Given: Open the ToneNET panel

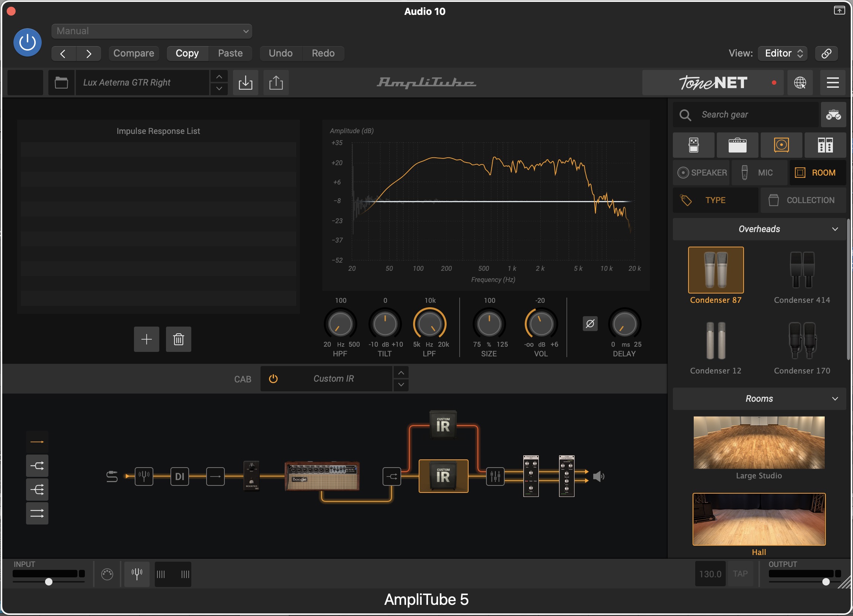Looking at the screenshot, I should click(x=713, y=83).
